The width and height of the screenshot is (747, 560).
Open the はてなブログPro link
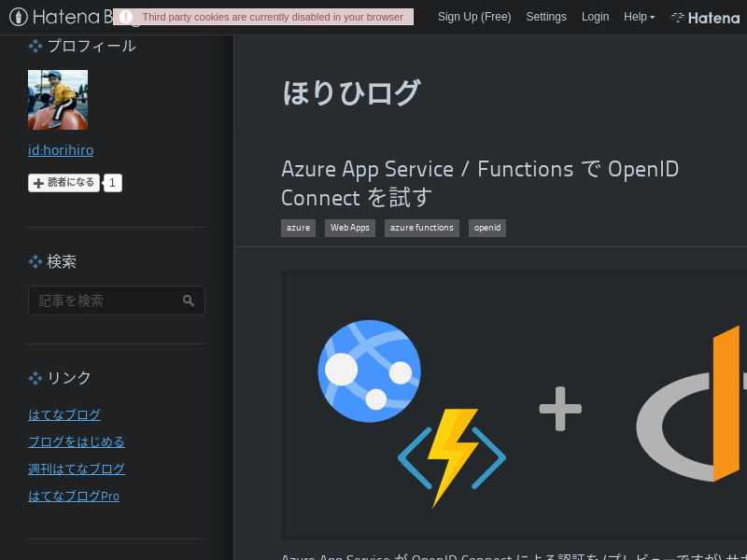pos(74,497)
